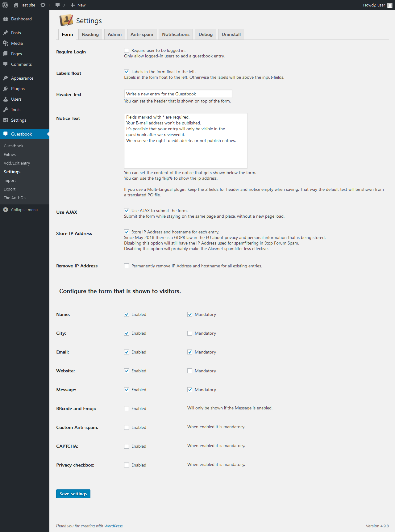Enable Privacy checkbox field

127,465
